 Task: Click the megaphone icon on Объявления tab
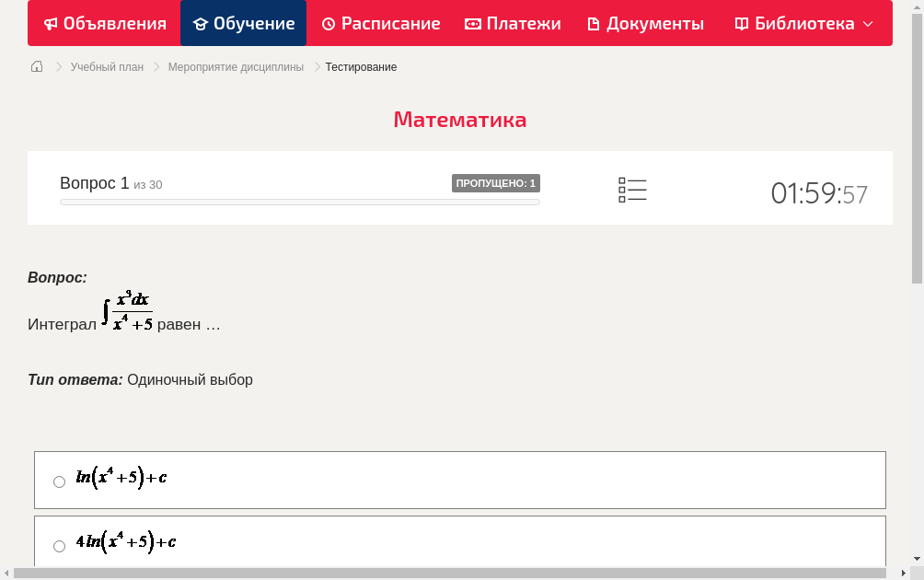51,23
